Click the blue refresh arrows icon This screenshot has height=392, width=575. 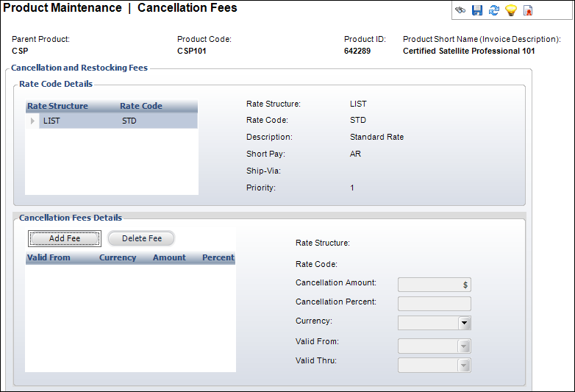(494, 10)
